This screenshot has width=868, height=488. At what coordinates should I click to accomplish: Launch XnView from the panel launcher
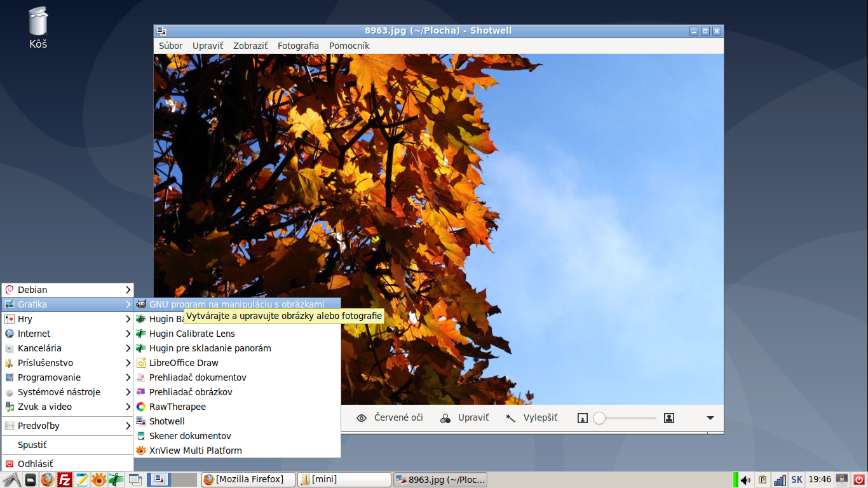click(99, 480)
